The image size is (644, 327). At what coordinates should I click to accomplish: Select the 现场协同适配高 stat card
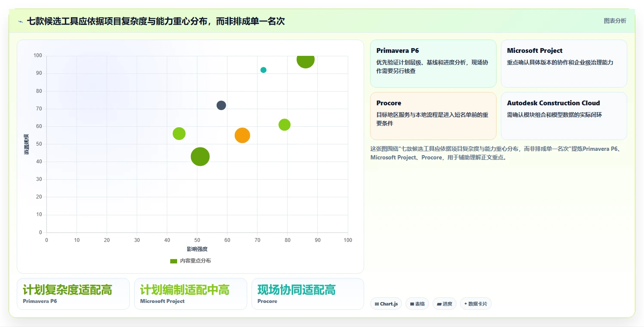[308, 294]
